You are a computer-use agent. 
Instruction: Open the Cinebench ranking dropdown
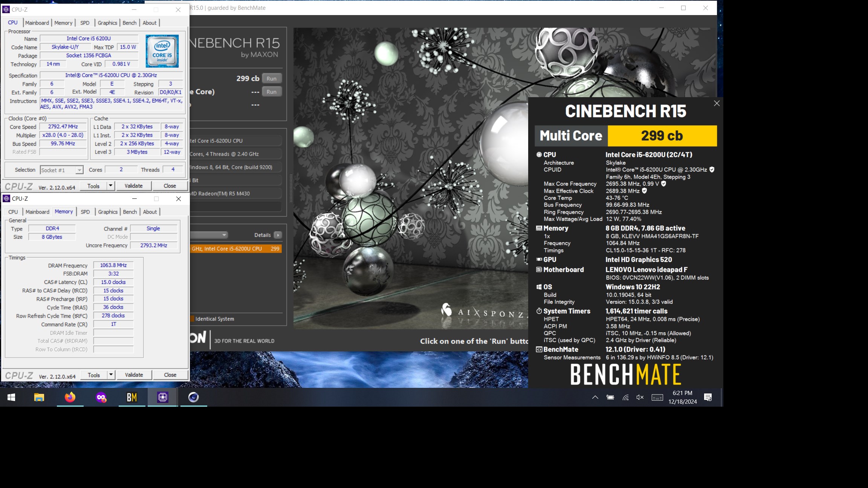tap(209, 235)
